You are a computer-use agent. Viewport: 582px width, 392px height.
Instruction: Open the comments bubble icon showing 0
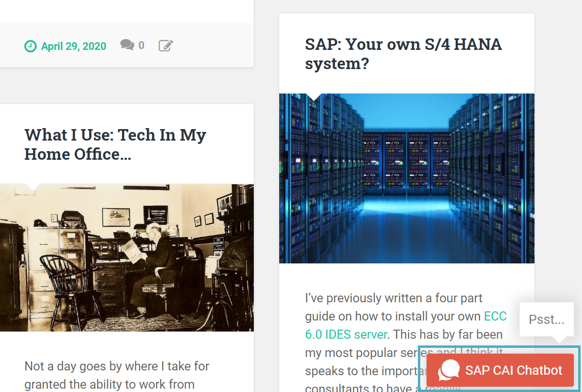pos(127,45)
